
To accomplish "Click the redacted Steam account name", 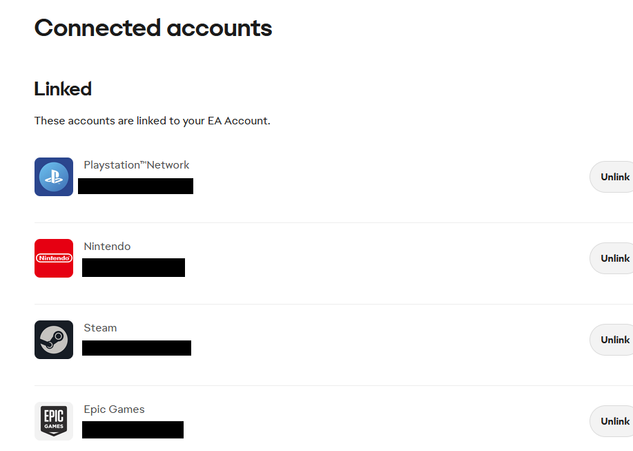I will pyautogui.click(x=136, y=348).
